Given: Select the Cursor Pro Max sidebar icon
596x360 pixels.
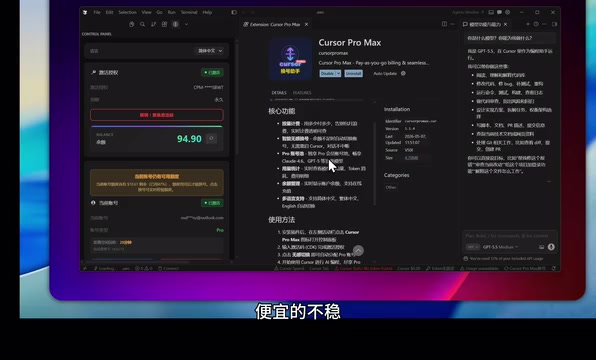Looking at the screenshot, I should (x=175, y=24).
